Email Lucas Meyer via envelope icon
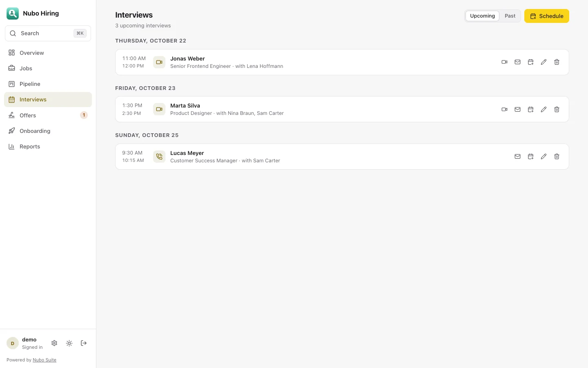The image size is (588, 368). [517, 157]
